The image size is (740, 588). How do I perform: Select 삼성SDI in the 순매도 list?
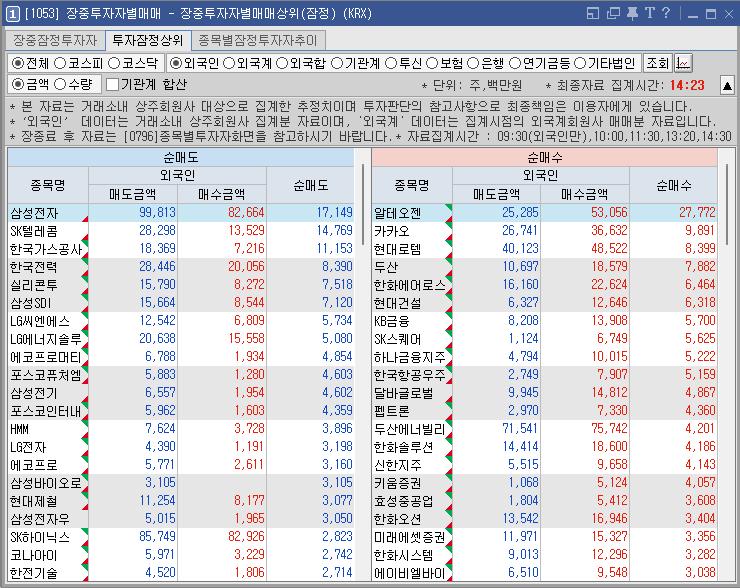click(x=31, y=303)
